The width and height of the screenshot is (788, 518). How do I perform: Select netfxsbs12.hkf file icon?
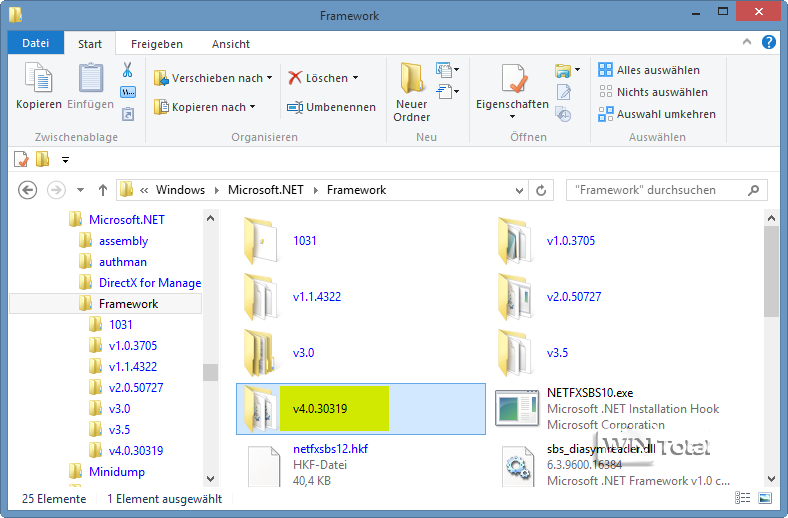(x=264, y=466)
